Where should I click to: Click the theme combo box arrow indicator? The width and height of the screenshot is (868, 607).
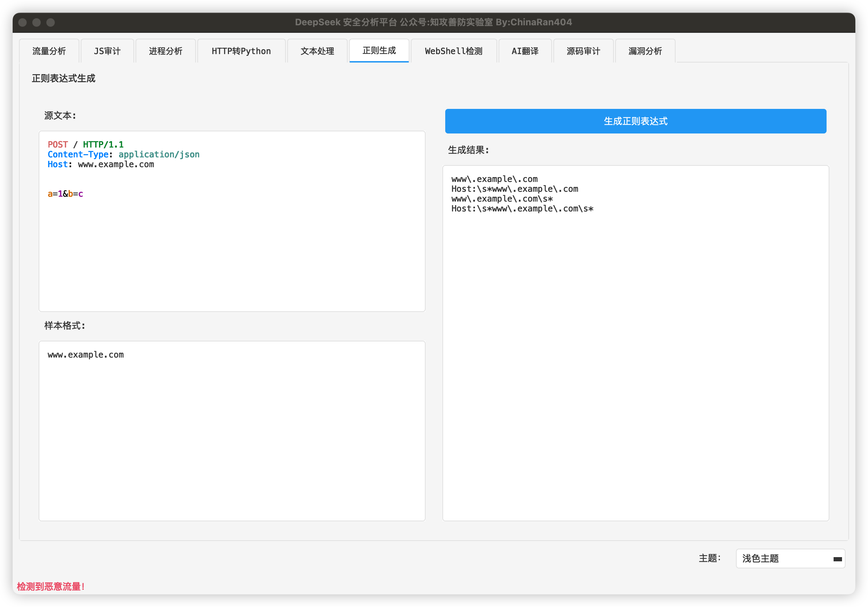pyautogui.click(x=837, y=559)
